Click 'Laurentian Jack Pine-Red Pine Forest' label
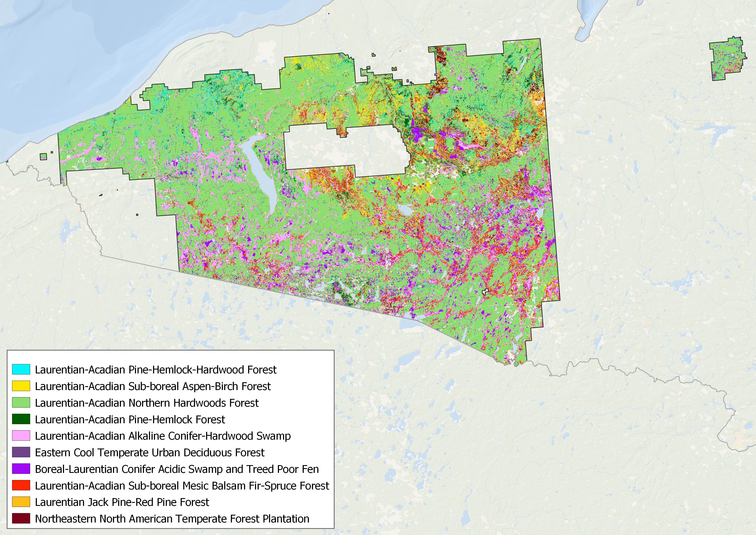Image resolution: width=756 pixels, height=535 pixels. point(122,502)
